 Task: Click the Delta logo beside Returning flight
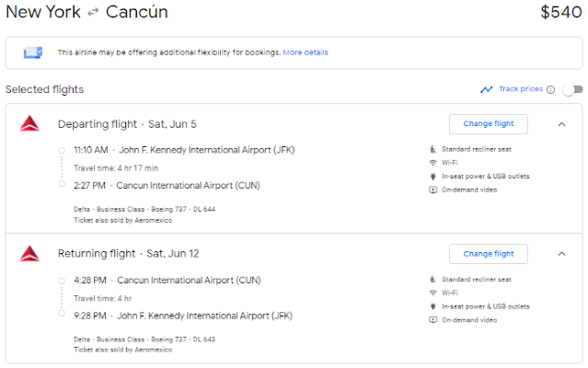[x=29, y=254]
